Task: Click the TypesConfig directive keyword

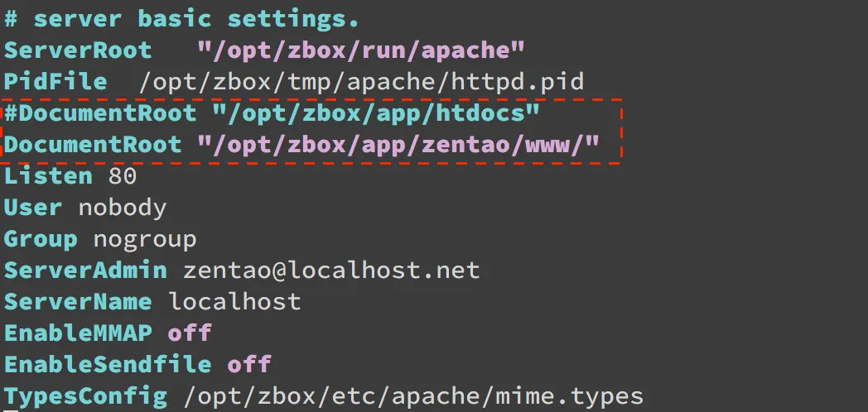Action: (85, 396)
